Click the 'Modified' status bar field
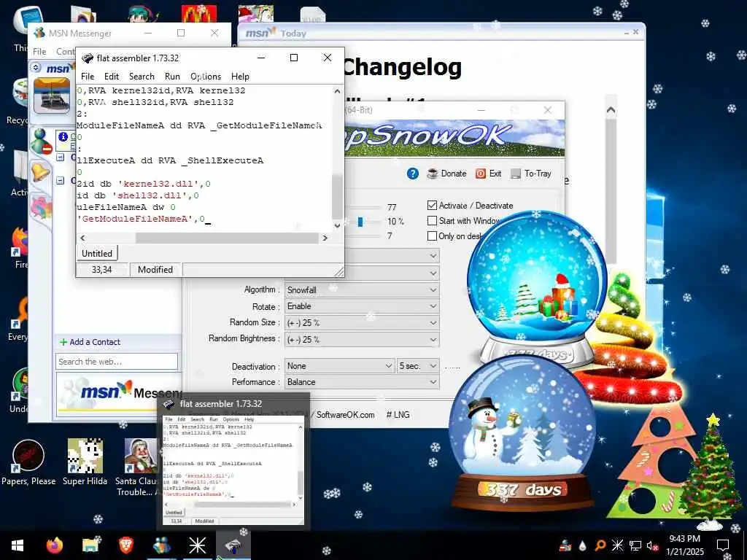Screen dimensions: 747x560 tap(155, 270)
